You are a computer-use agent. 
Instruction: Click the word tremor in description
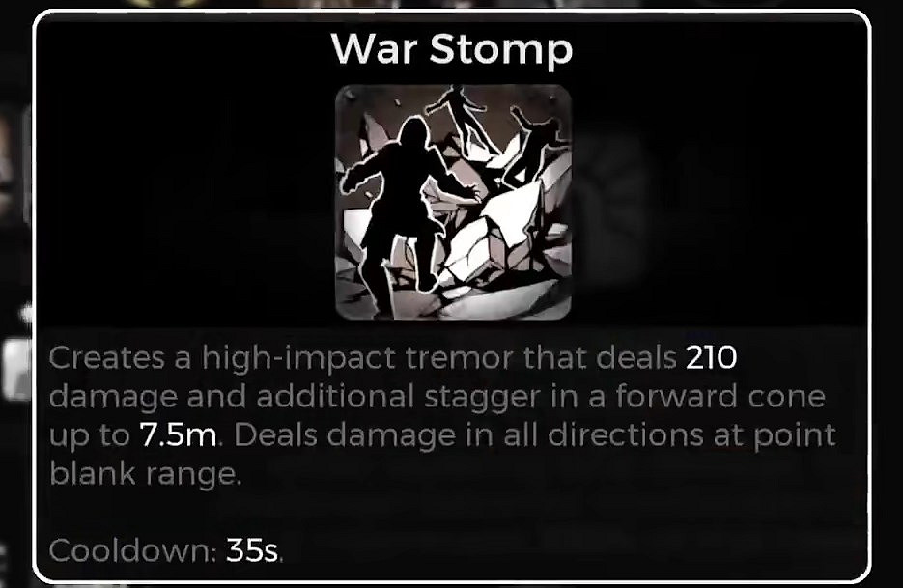pos(459,357)
